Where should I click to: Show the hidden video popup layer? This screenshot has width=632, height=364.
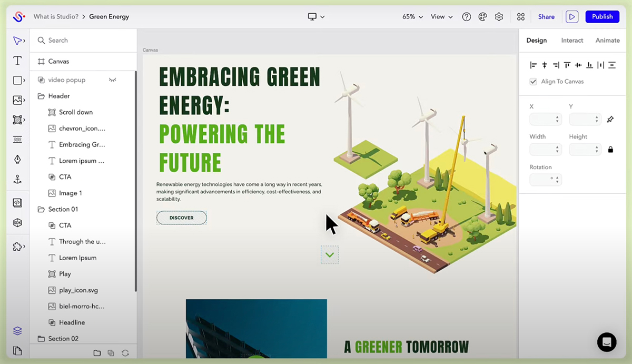[112, 80]
